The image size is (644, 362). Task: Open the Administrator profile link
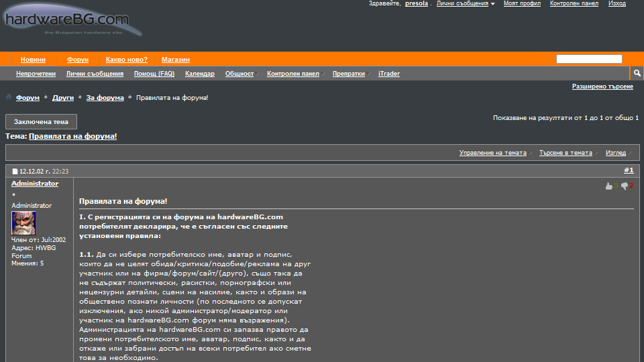pos(35,184)
